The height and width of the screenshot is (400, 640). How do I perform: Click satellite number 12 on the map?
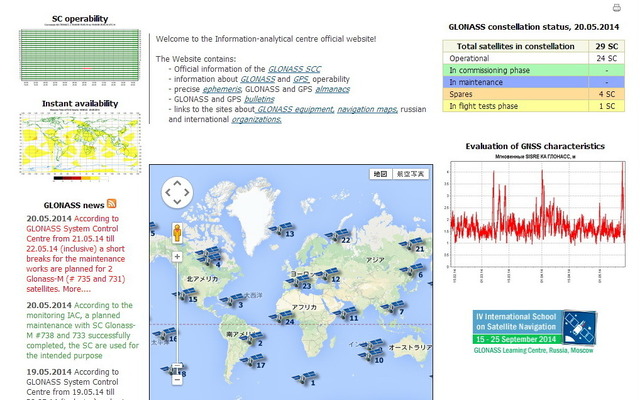tap(328, 276)
